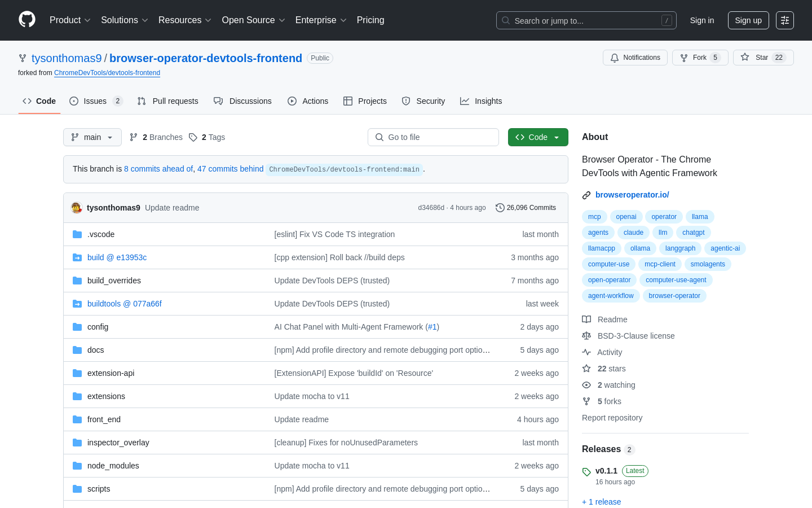
Task: Switch to the Discussions tab
Action: tap(242, 101)
